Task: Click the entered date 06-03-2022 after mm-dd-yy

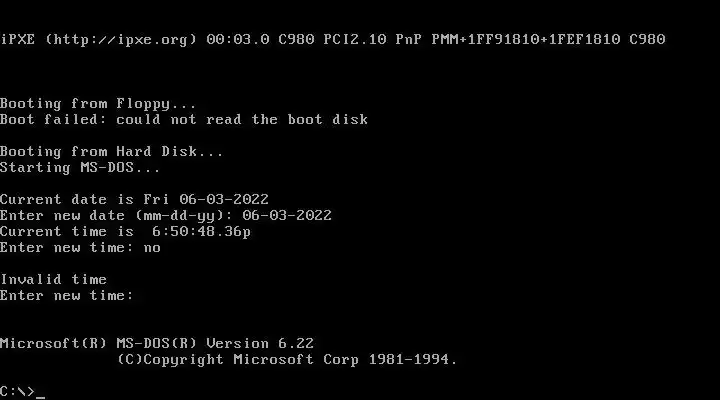Action: tap(287, 215)
